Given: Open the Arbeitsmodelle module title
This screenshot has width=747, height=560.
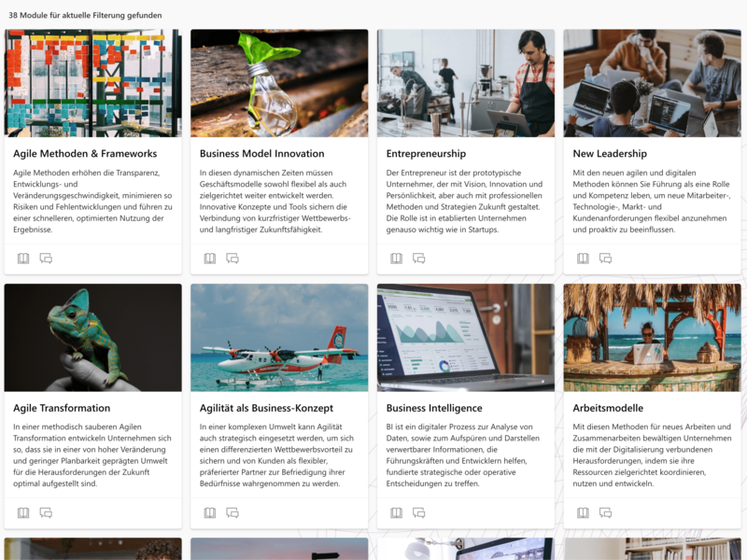Looking at the screenshot, I should coord(608,408).
